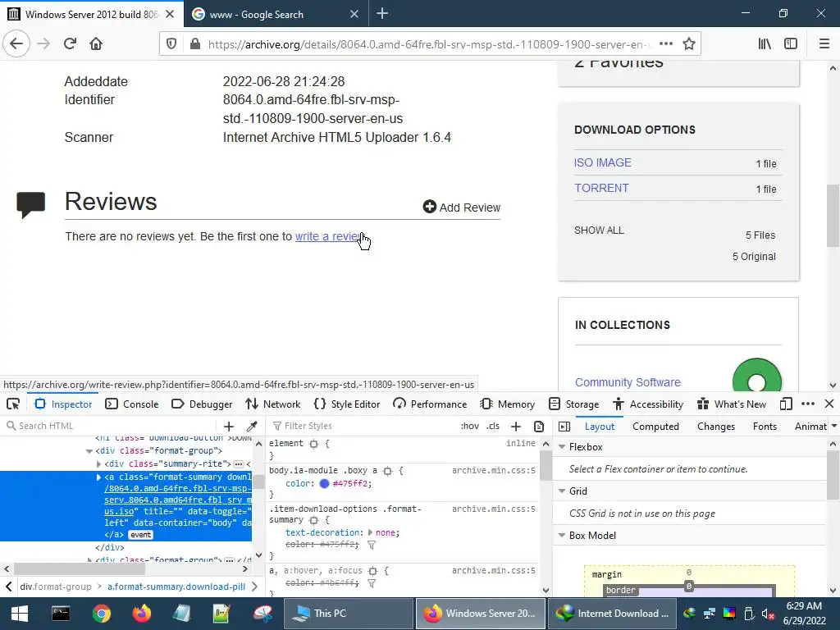Open This PC taskbar window
840x630 pixels.
[x=348, y=614]
